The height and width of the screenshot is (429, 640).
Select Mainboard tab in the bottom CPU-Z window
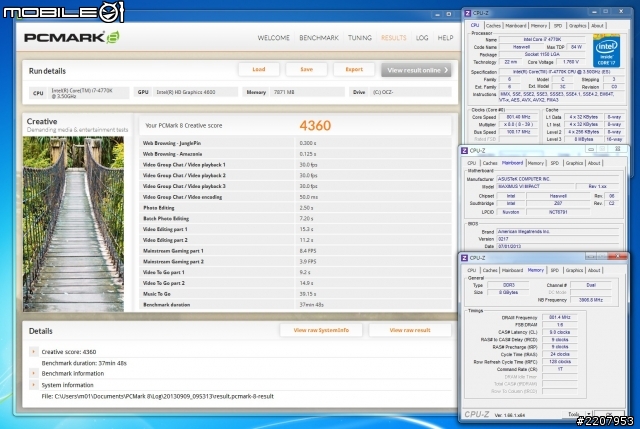[x=512, y=270]
